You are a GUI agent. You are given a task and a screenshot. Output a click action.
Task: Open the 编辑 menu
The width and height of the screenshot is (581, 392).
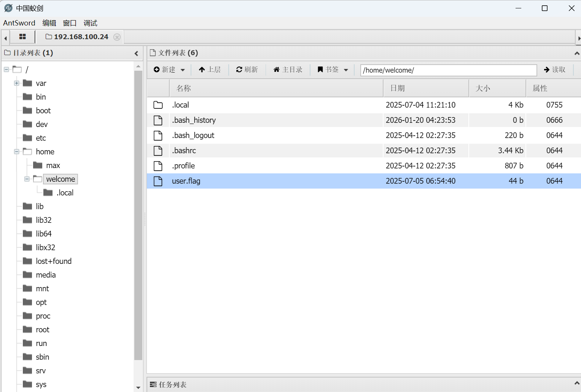(49, 23)
